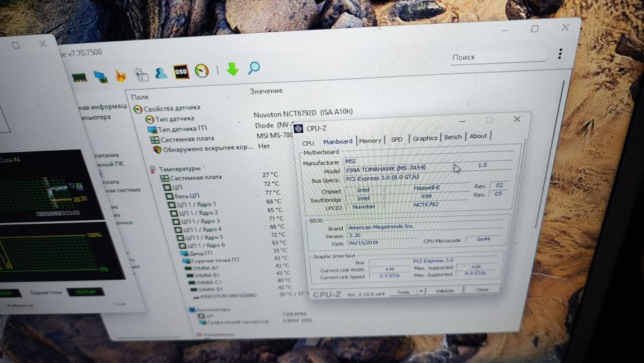Viewport: 644px width, 363px height.
Task: Open the Memory tab in CPU-Z
Action: (x=370, y=141)
